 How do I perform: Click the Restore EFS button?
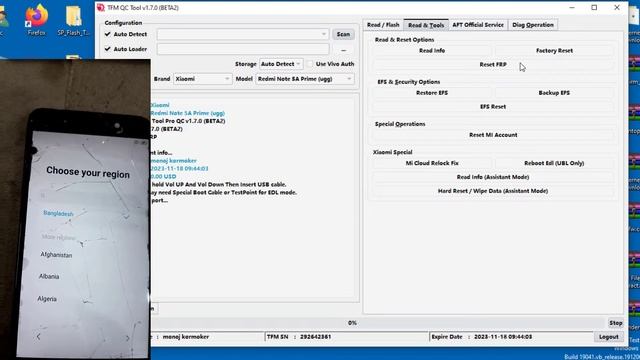coord(432,93)
